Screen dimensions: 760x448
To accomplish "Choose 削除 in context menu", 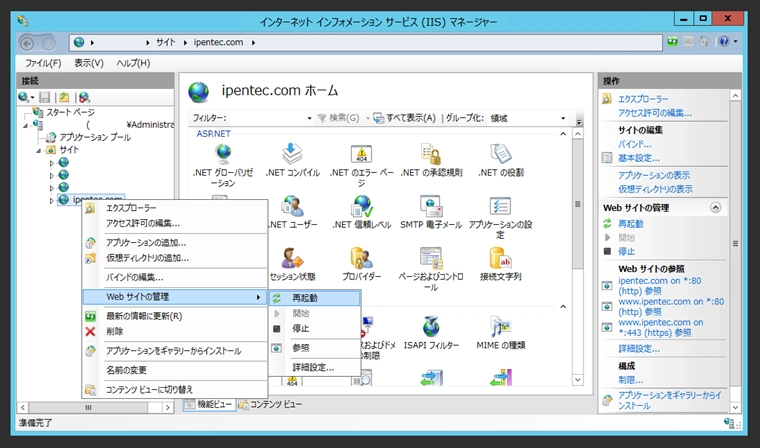I will (175, 332).
